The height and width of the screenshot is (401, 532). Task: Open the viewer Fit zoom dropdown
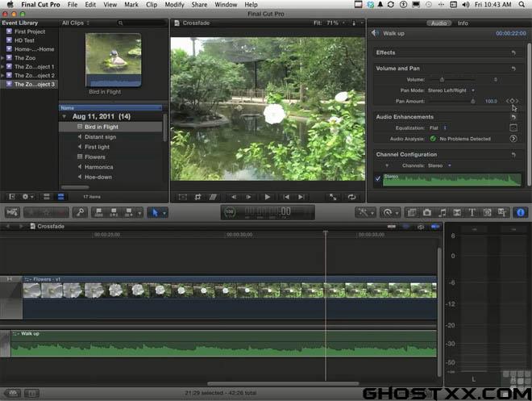pyautogui.click(x=330, y=23)
